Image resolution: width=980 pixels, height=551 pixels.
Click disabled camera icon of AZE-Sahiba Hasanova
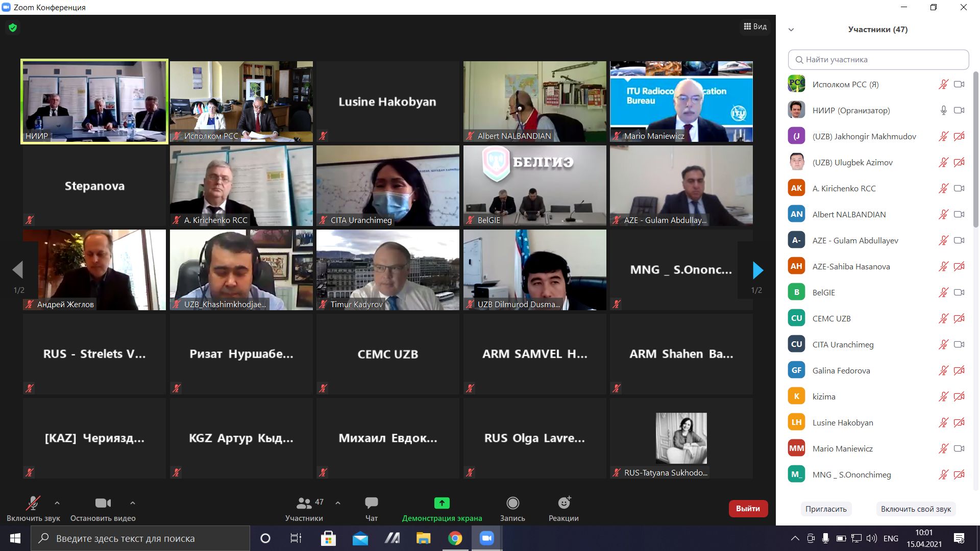959,266
